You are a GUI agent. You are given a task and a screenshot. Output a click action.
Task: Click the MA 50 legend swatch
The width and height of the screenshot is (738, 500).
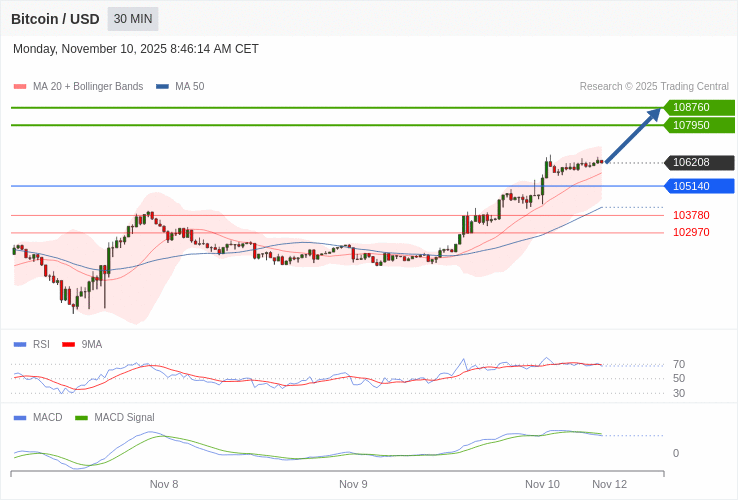coord(162,87)
